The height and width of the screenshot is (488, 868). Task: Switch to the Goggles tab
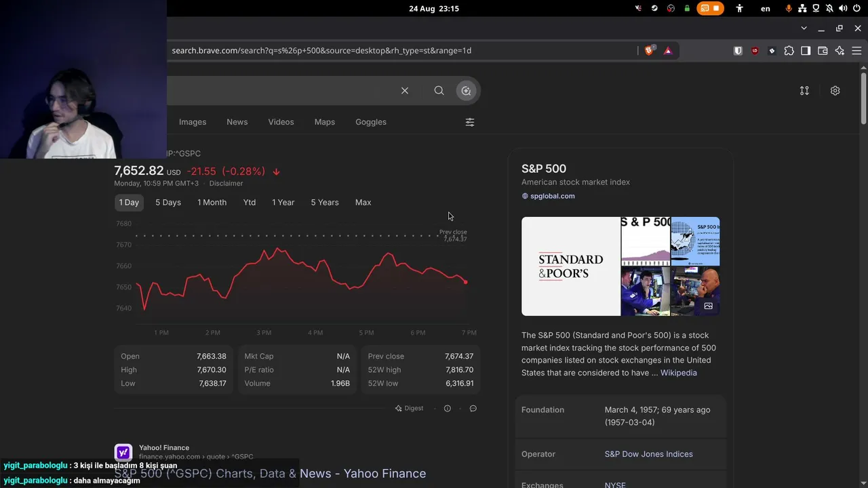[x=371, y=122]
